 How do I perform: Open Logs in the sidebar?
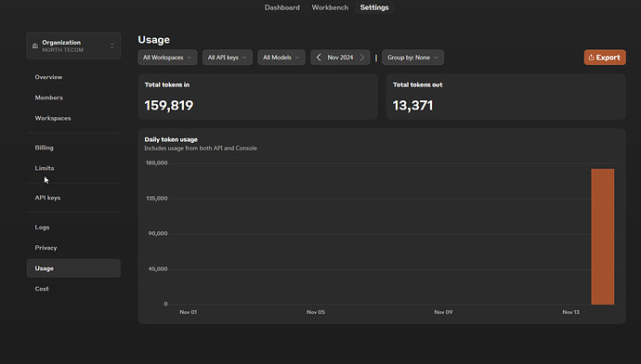(x=42, y=227)
